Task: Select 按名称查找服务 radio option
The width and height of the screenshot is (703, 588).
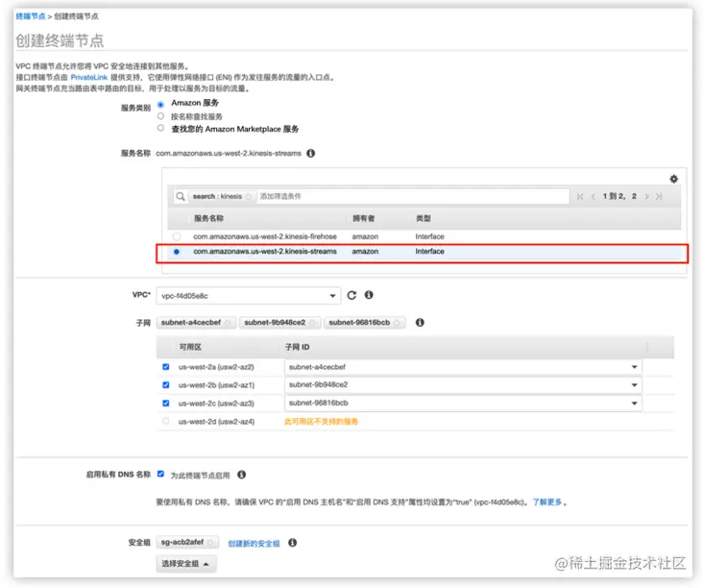Action: tap(160, 116)
